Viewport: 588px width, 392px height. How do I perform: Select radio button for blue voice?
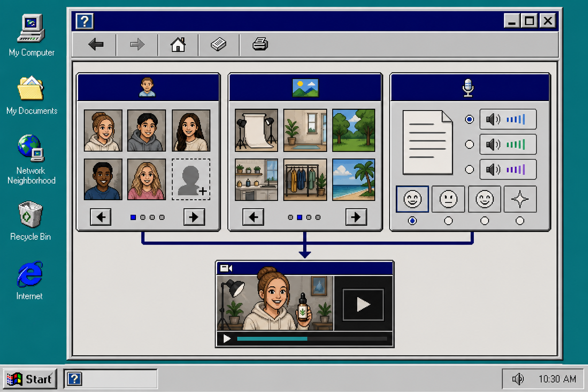[x=469, y=119]
